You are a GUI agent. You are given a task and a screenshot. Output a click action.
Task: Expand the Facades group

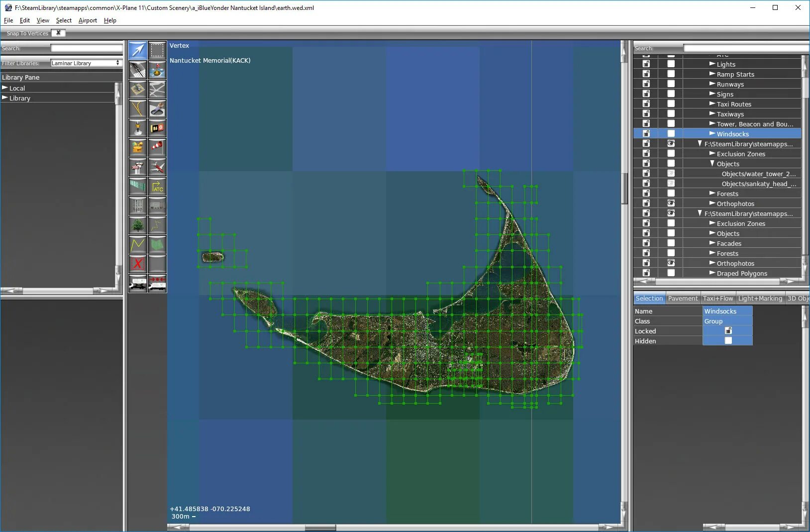point(712,243)
